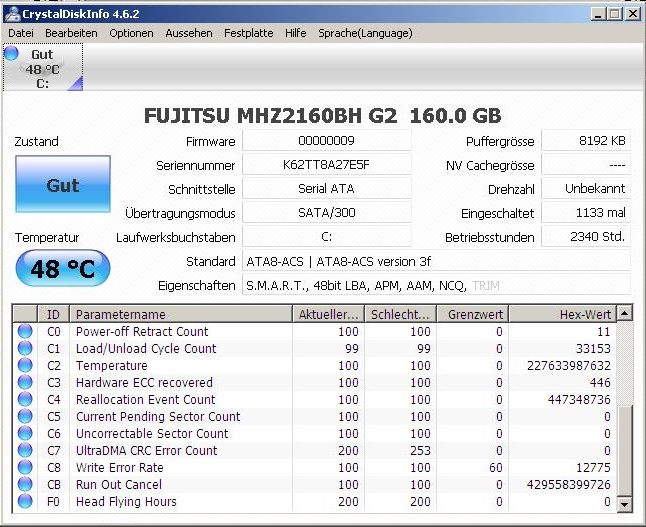Image resolution: width=646 pixels, height=527 pixels.
Task: Click the status orb for Reallocation Event Count
Action: 25,399
